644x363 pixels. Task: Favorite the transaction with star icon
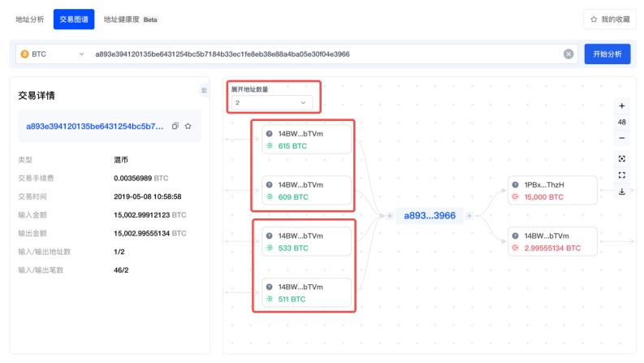point(188,126)
